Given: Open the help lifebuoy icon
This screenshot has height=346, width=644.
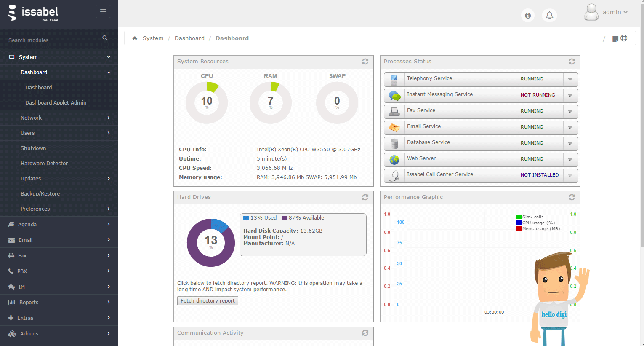Looking at the screenshot, I should tap(624, 38).
